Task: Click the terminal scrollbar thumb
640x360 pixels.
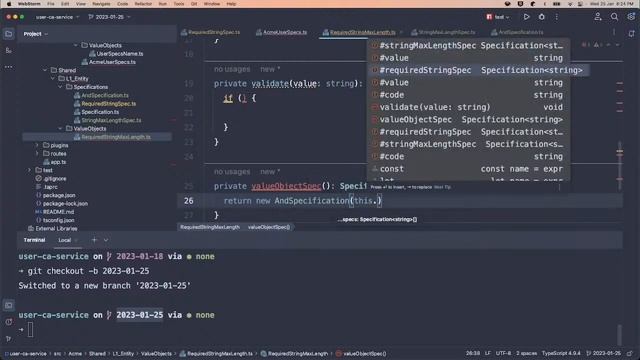Action: [620, 335]
